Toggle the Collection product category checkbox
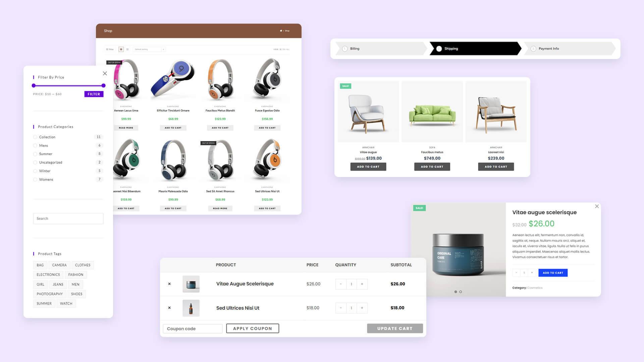 tap(35, 136)
